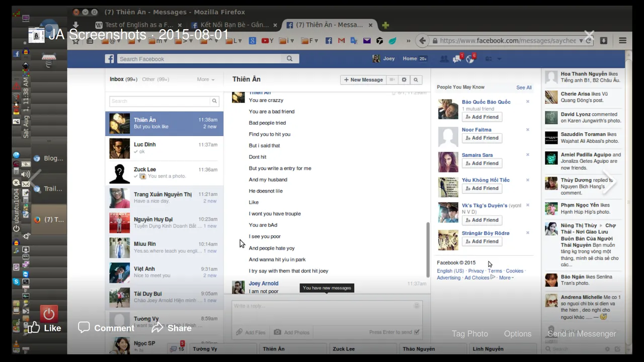Switch to 'Test of English as a F...' tab

pos(139,25)
